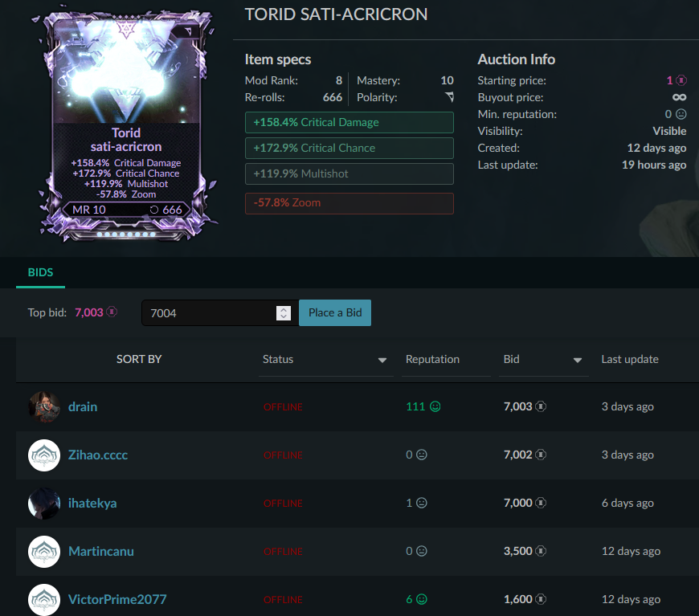Click the Polarity symbol icon in Item specs

pyautogui.click(x=449, y=96)
